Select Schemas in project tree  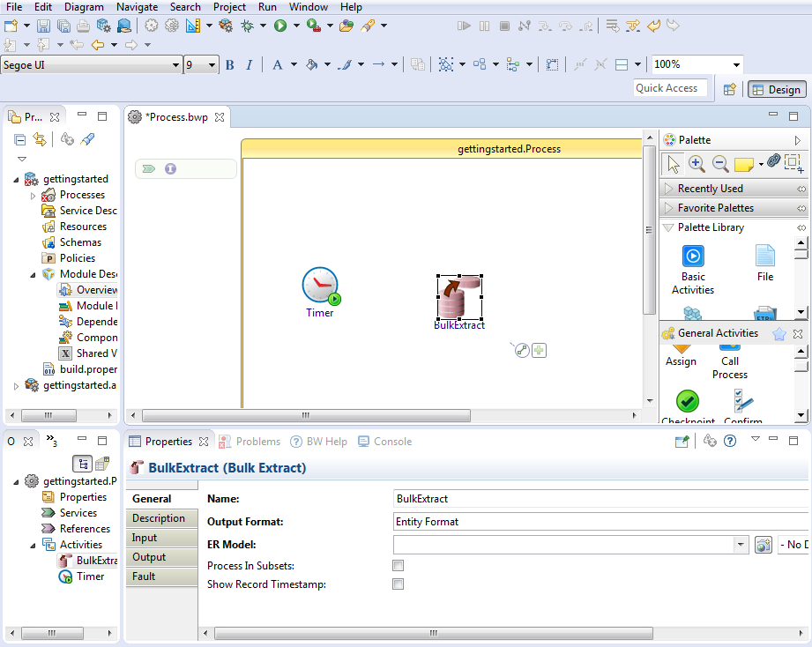(x=80, y=242)
